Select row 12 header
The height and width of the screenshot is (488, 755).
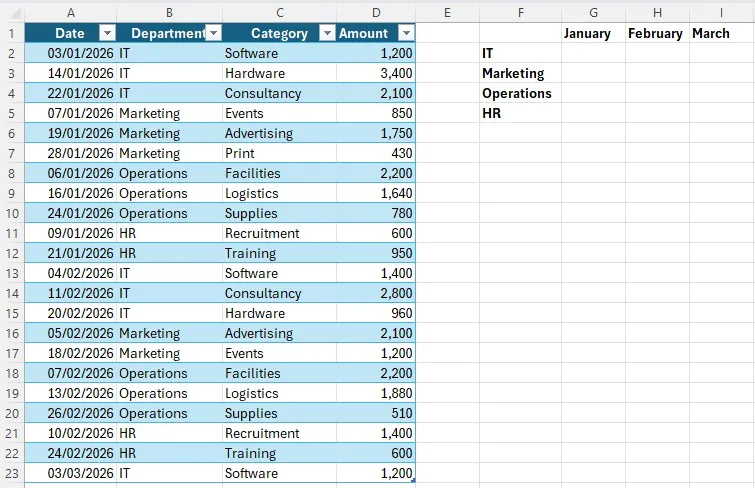[x=12, y=253]
